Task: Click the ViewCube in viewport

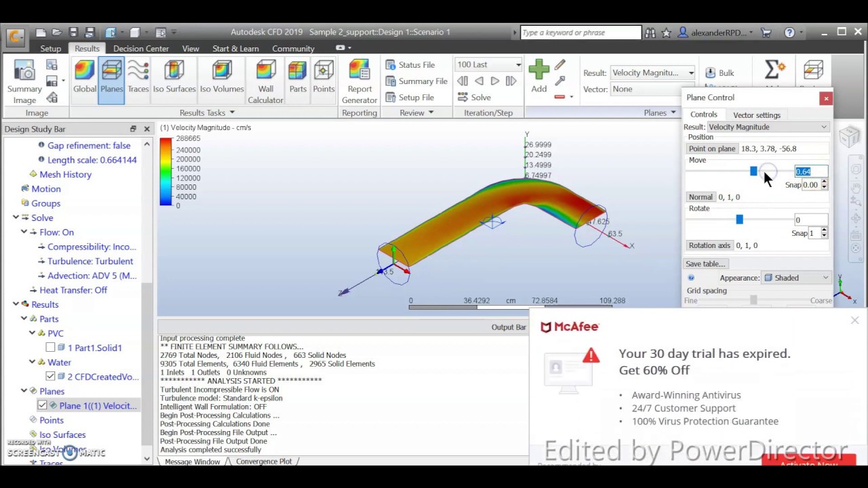Action: [849, 136]
